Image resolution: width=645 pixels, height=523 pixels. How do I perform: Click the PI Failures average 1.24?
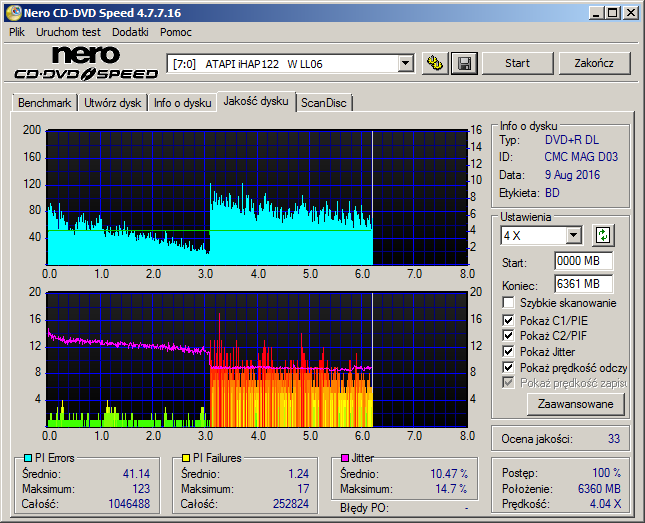tap(299, 474)
